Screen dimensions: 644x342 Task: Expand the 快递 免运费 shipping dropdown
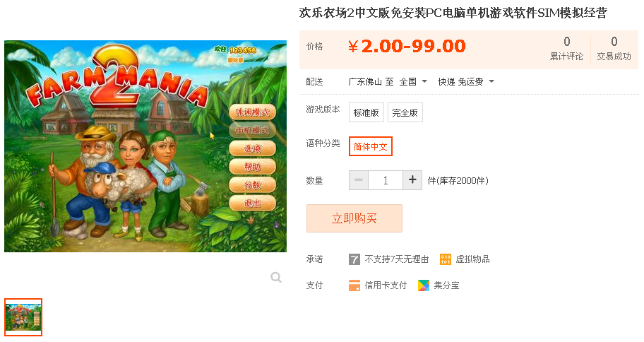tap(466, 82)
